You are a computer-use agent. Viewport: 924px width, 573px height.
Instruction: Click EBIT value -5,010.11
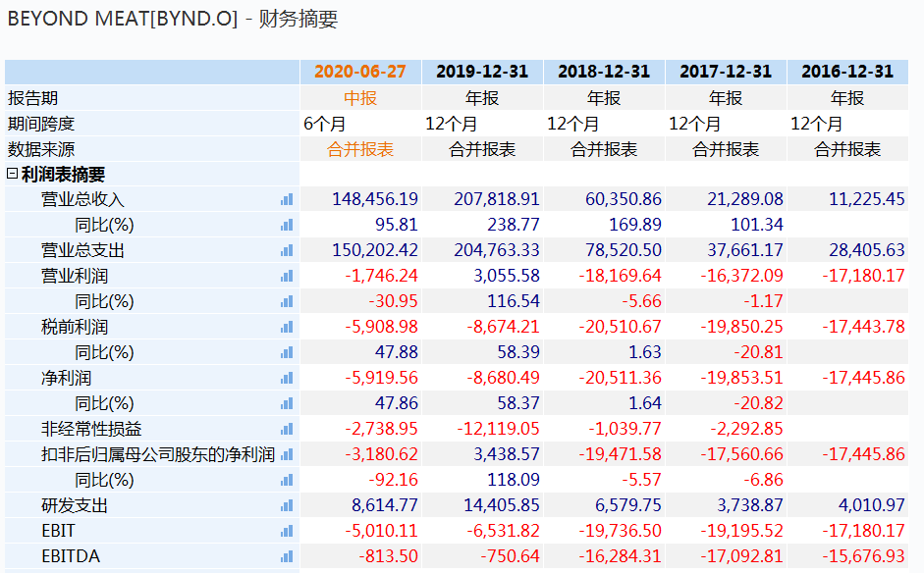(381, 531)
